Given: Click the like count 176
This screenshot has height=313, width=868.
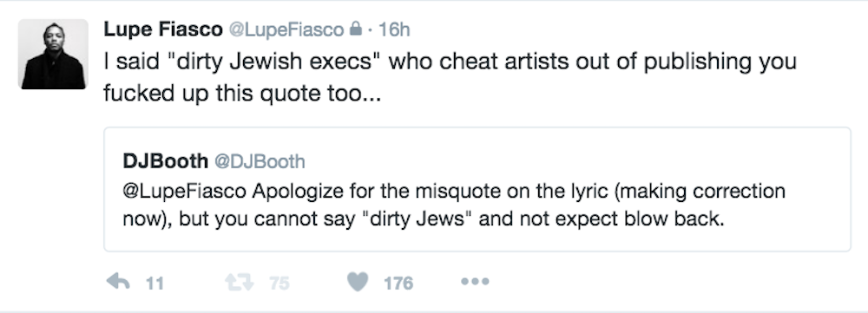Looking at the screenshot, I should click(398, 284).
